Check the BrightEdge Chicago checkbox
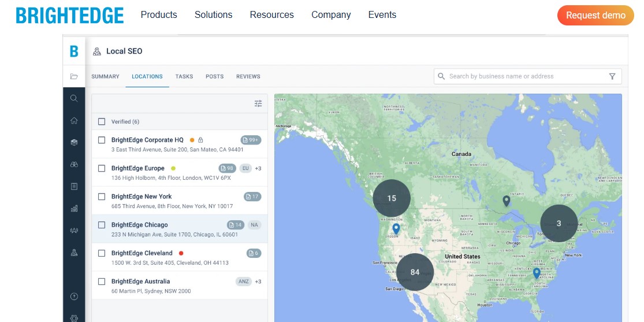This screenshot has height=322, width=644. click(x=102, y=225)
